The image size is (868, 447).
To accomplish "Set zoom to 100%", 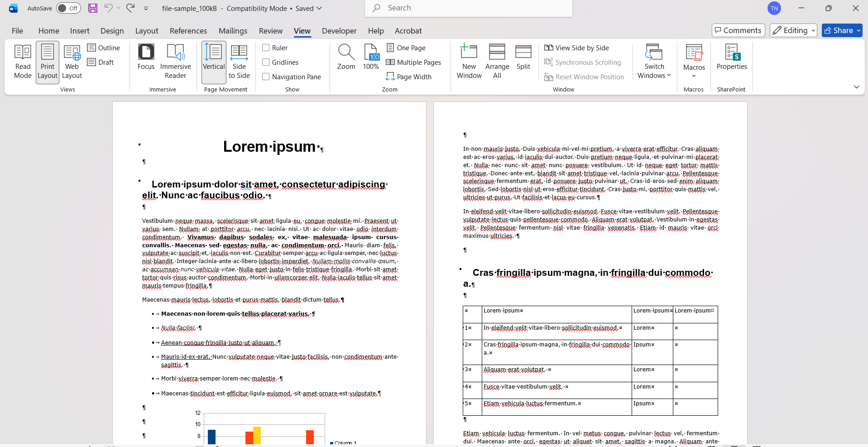I will click(x=371, y=58).
